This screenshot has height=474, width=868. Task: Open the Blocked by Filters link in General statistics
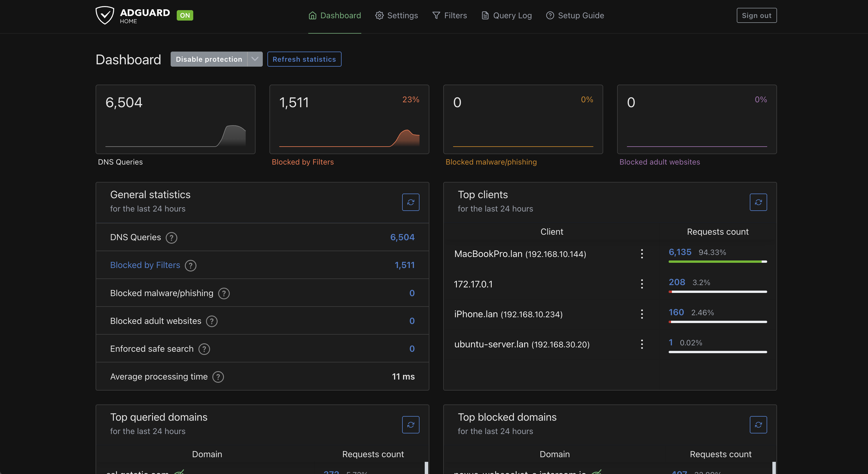[145, 265]
